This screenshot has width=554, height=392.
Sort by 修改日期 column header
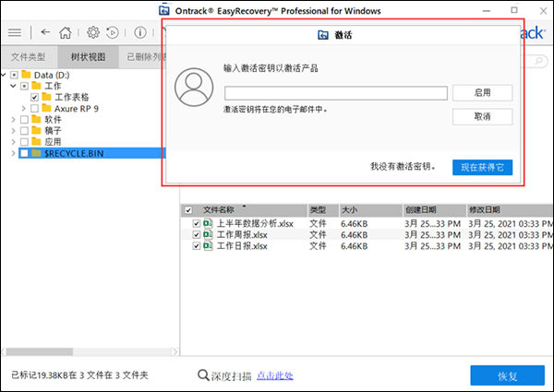[510, 210]
